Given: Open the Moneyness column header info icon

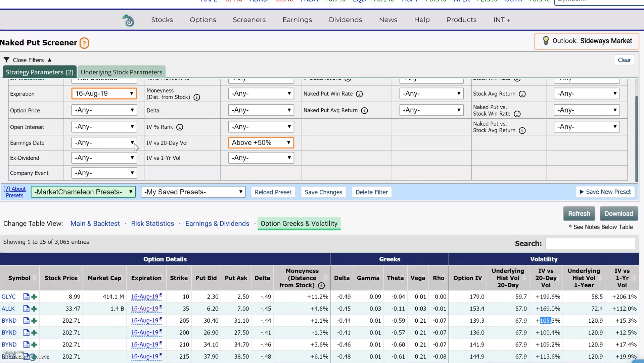Looking at the screenshot, I should (321, 286).
